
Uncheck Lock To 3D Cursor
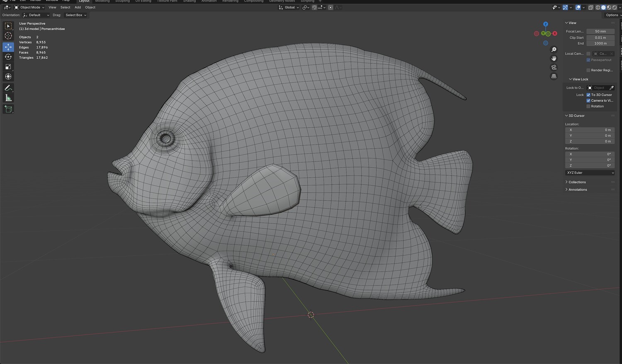588,95
